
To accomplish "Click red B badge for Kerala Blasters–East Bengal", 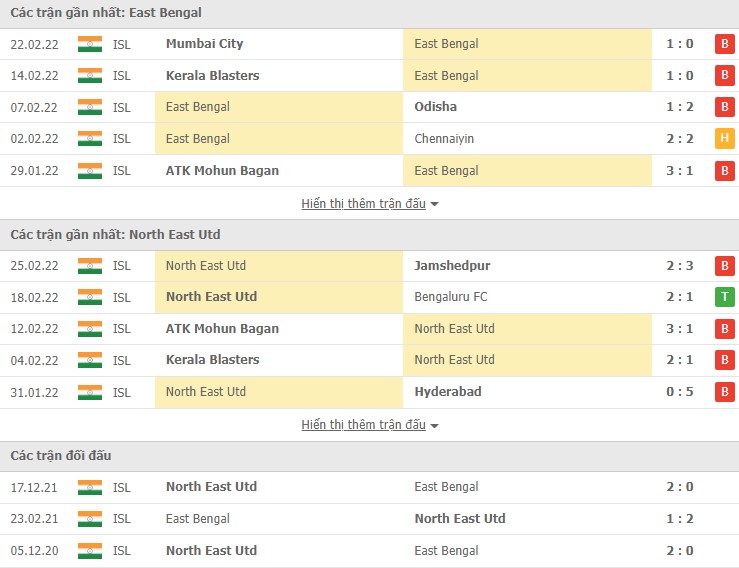I will (x=724, y=76).
